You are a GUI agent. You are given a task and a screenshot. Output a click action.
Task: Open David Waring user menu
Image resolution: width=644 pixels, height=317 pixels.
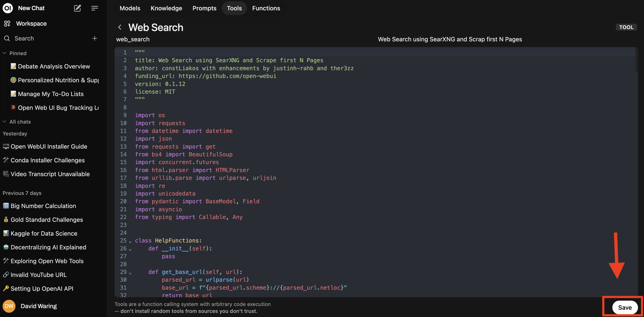point(39,306)
